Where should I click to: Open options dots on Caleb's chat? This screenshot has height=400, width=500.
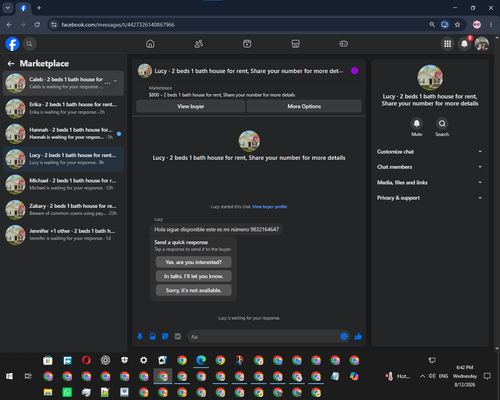[x=107, y=83]
